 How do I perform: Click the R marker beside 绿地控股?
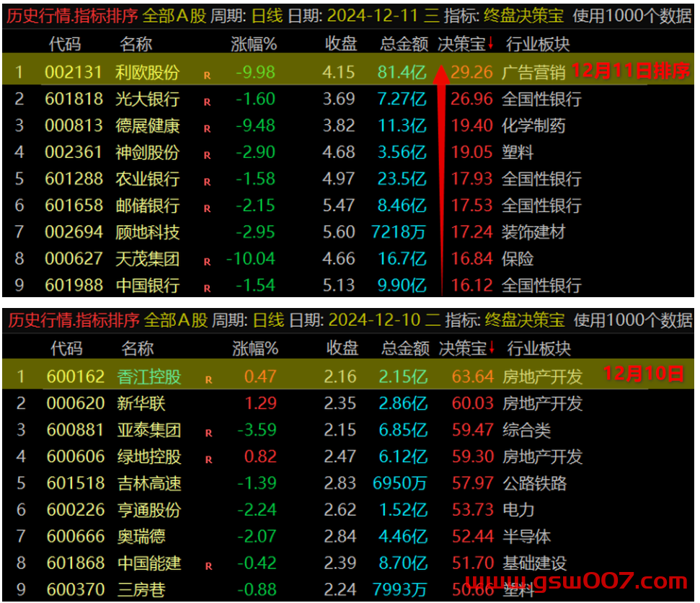tap(208, 459)
